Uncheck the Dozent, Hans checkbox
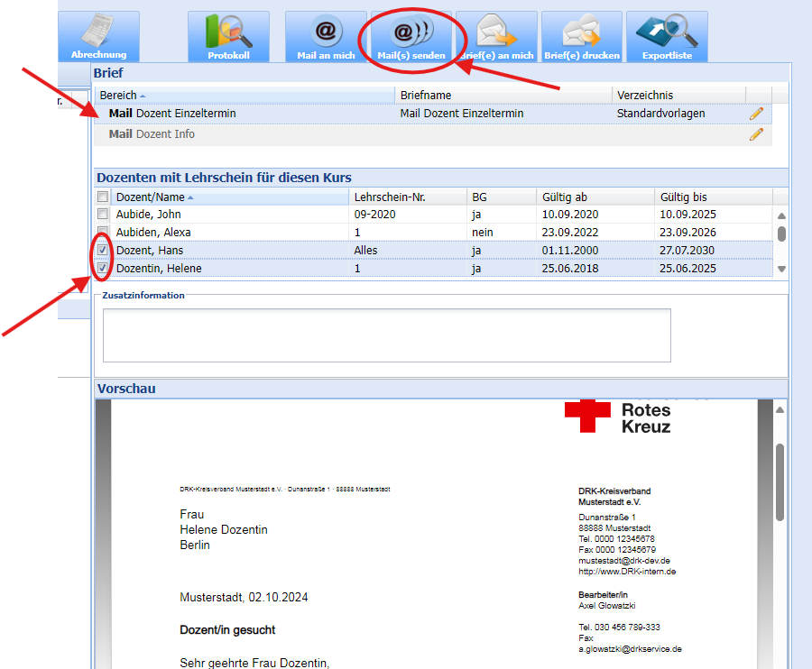Image resolution: width=812 pixels, height=669 pixels. 103,251
